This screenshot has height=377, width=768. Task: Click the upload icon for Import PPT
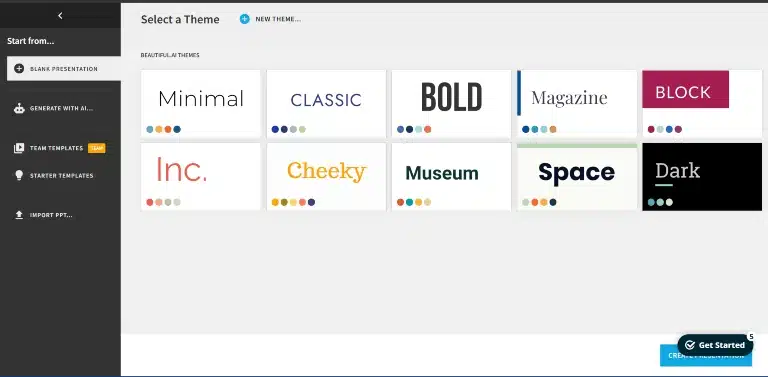point(19,215)
